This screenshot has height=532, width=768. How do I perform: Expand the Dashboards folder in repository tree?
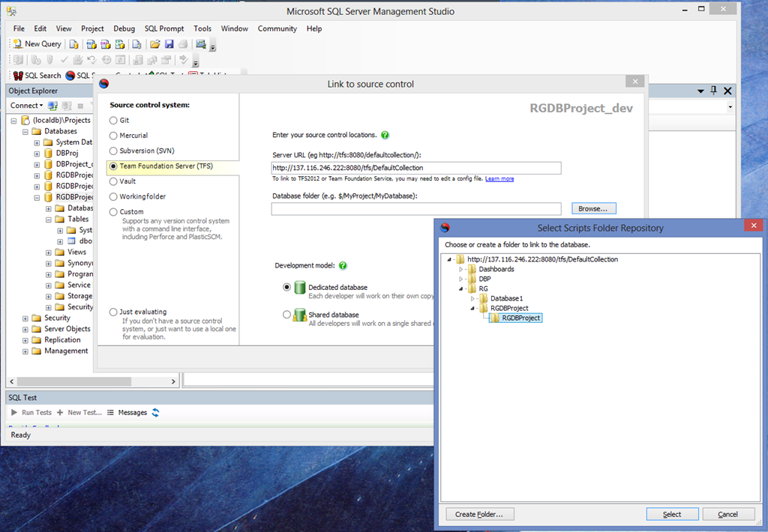(x=462, y=269)
